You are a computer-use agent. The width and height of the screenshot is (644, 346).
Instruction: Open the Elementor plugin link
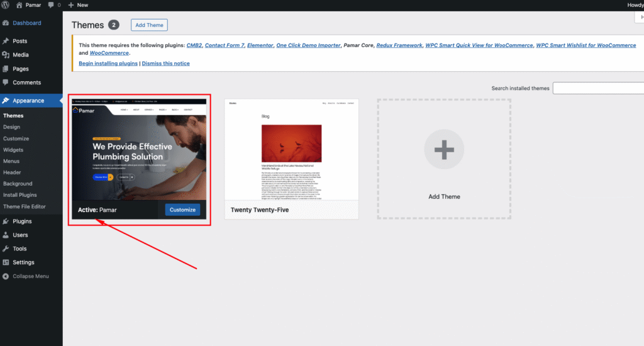click(260, 45)
